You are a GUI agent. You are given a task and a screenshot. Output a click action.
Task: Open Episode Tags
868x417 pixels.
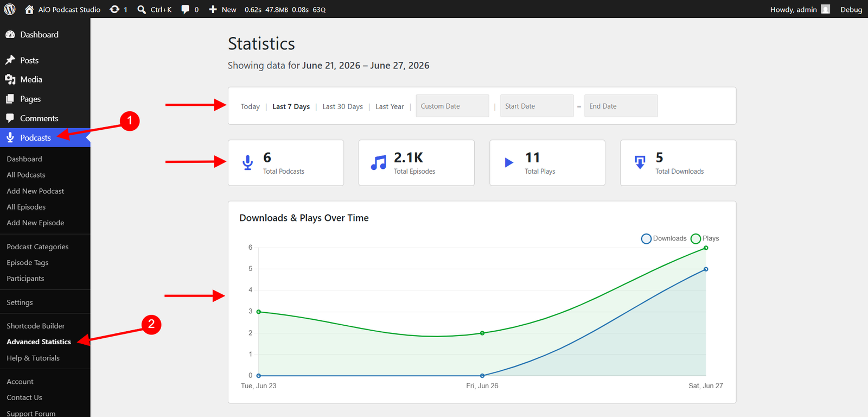click(x=28, y=262)
